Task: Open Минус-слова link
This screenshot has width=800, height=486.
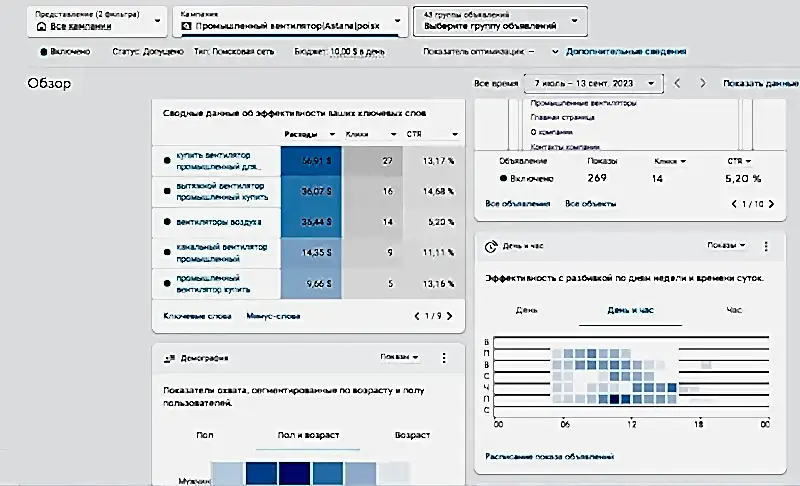Action: coord(273,316)
